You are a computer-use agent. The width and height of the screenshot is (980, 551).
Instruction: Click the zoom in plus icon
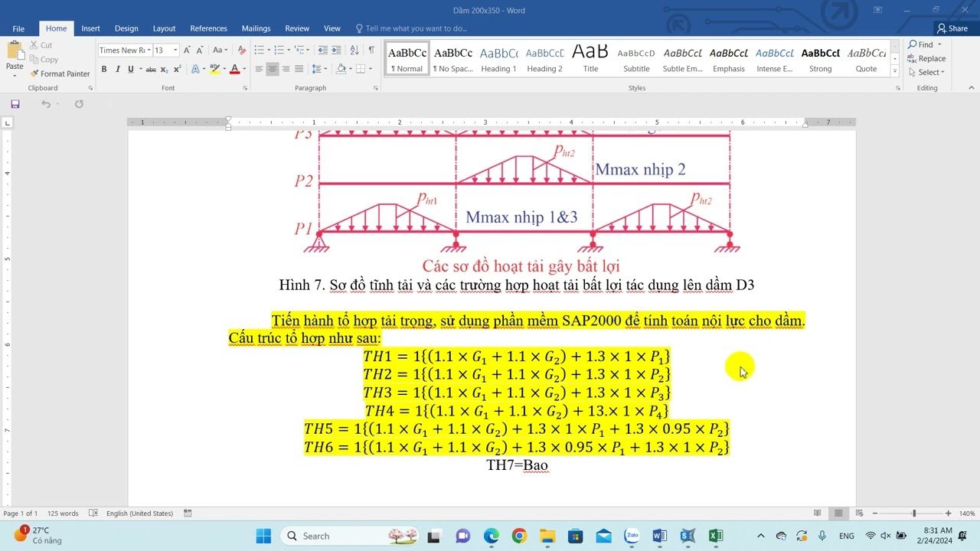(948, 514)
